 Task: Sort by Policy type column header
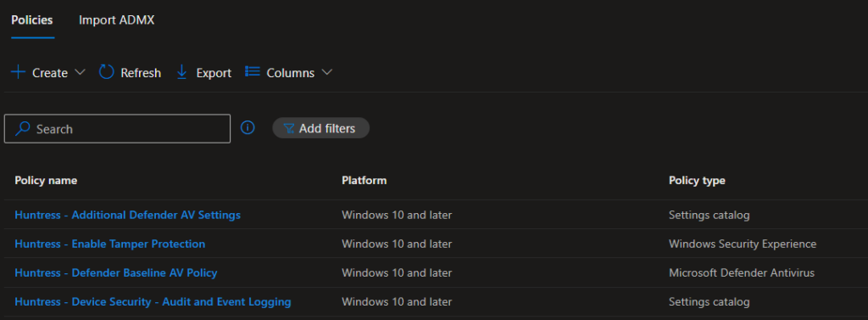[697, 180]
